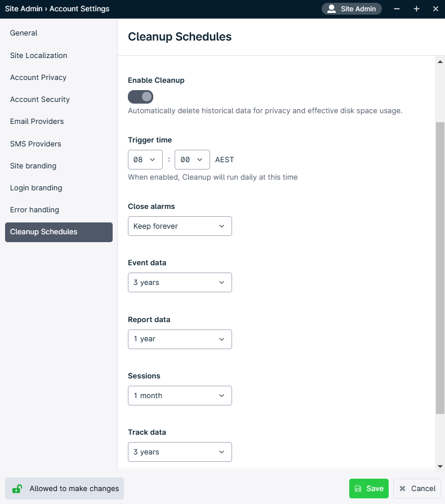Image resolution: width=445 pixels, height=504 pixels.
Task: Click the scroll up arrow
Action: [x=440, y=61]
